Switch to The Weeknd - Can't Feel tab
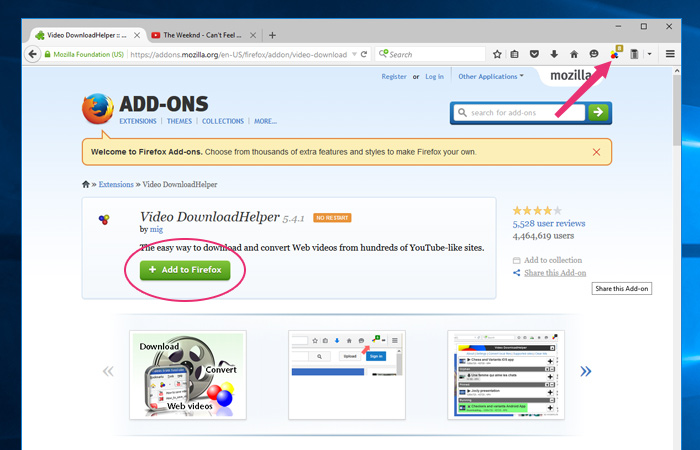Screen dimensions: 700x450 point(204,35)
